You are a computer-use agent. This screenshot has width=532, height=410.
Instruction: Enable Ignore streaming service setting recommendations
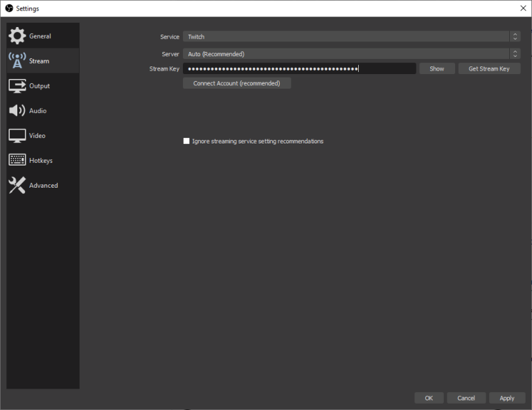coord(186,141)
